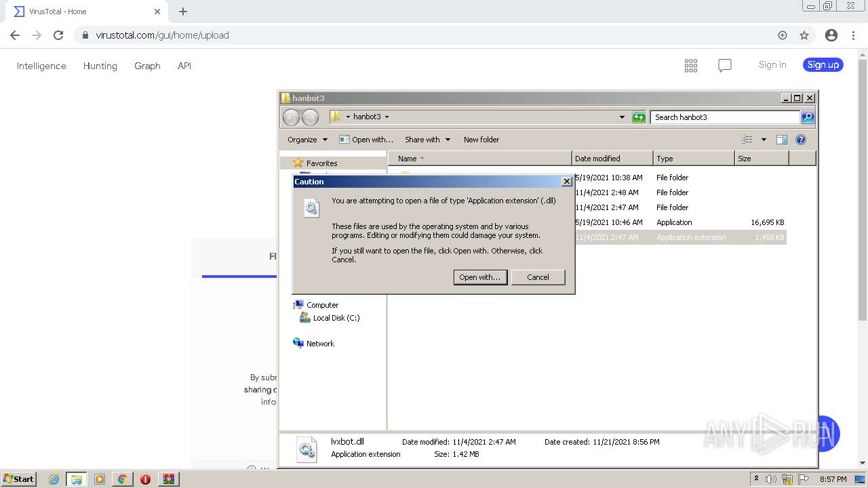Expand the address bar history dropdown

click(622, 117)
